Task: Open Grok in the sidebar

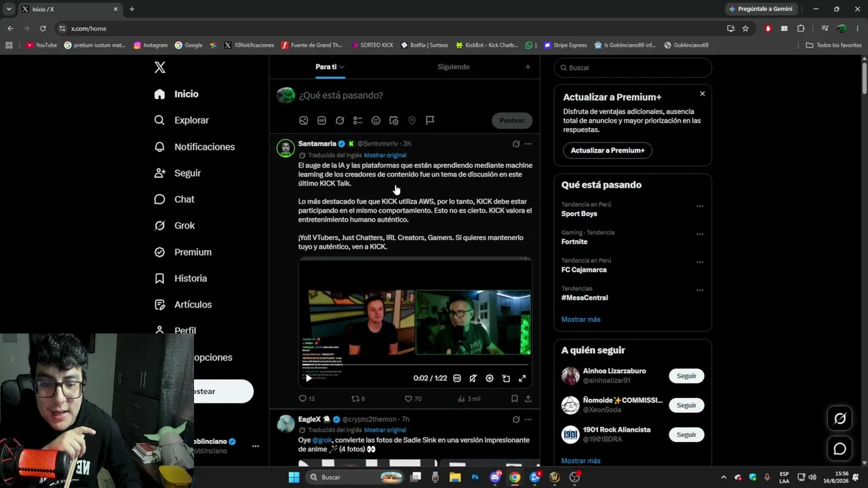Action: coord(174,226)
